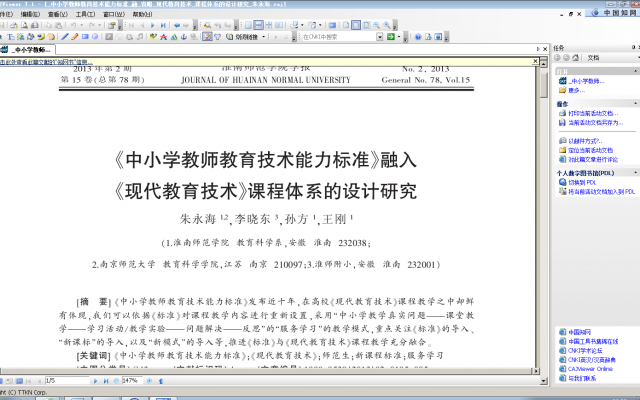Select the red strikeout text tool
640x400 pixels.
click(163, 37)
